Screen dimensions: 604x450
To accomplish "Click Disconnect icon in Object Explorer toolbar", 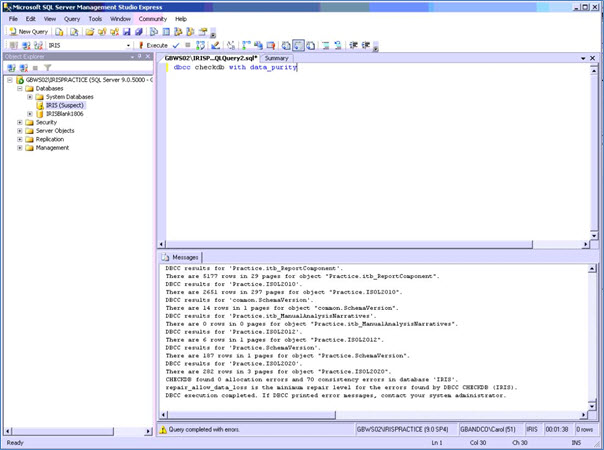I will tap(23, 68).
